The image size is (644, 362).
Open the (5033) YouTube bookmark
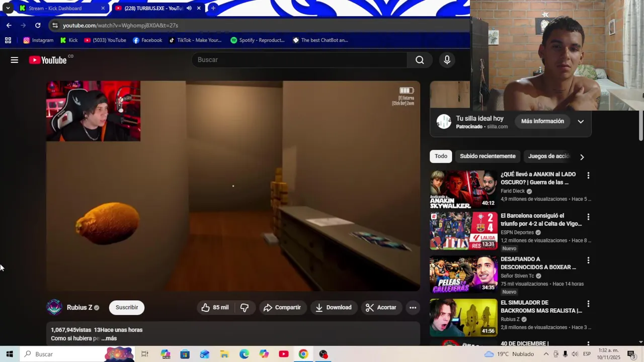point(105,40)
